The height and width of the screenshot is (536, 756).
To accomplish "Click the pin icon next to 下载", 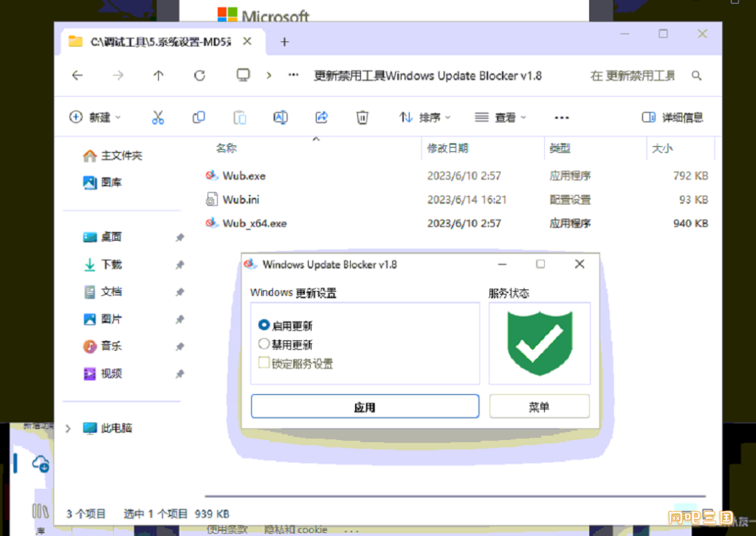I will [180, 264].
